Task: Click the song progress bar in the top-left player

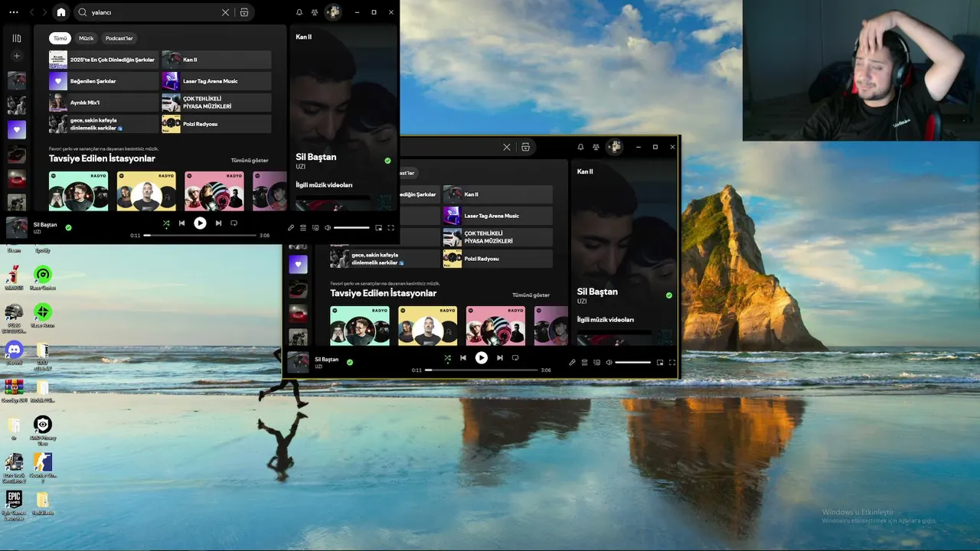Action: click(x=200, y=235)
